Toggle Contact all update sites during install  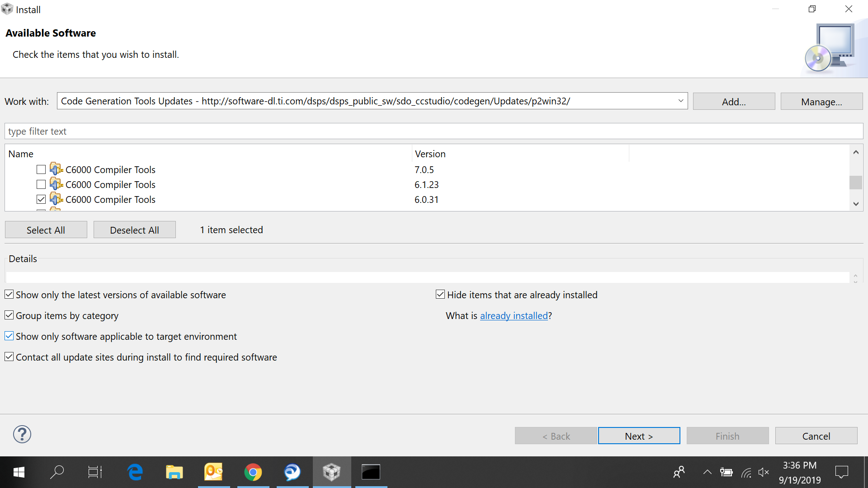click(9, 357)
